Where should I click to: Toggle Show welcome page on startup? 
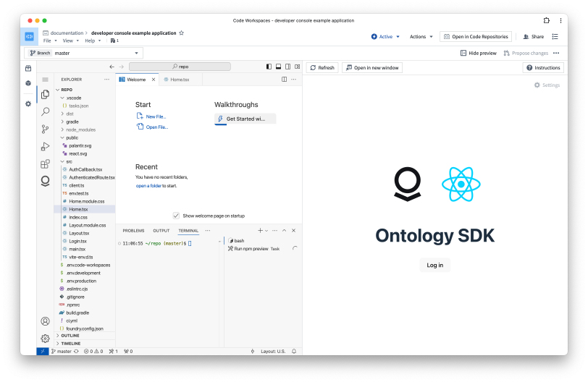tap(176, 216)
